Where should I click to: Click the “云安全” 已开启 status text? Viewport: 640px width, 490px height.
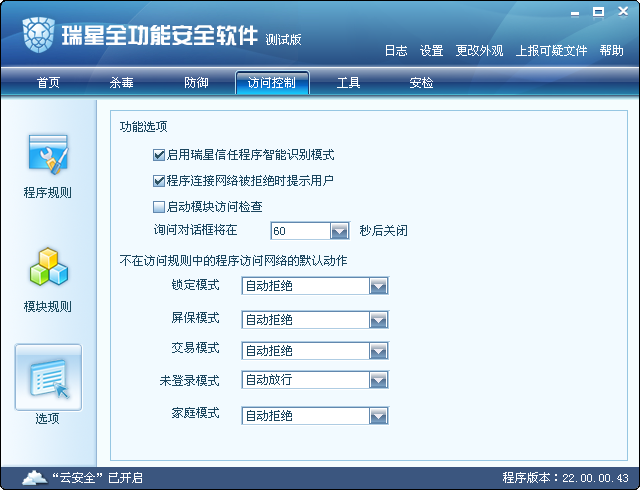[97, 477]
